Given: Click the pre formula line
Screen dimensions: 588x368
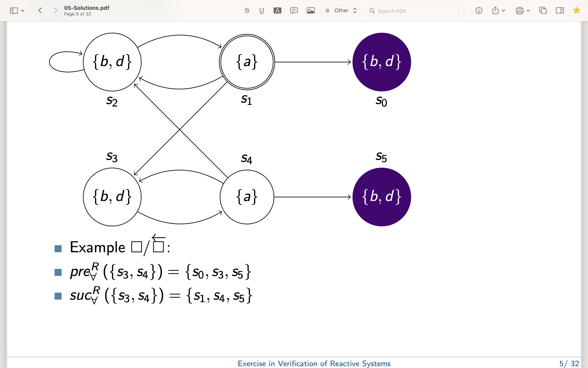Looking at the screenshot, I should tap(160, 271).
